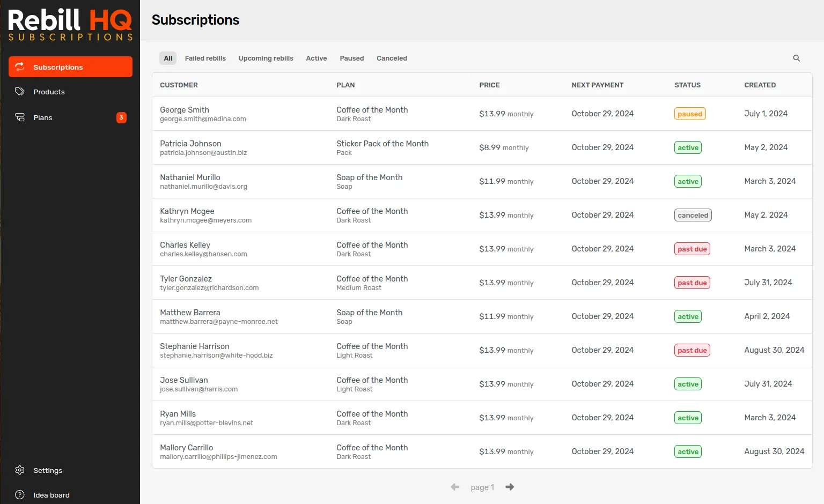The image size is (824, 504).
Task: Click George Smith's paused status badge
Action: [x=690, y=114]
